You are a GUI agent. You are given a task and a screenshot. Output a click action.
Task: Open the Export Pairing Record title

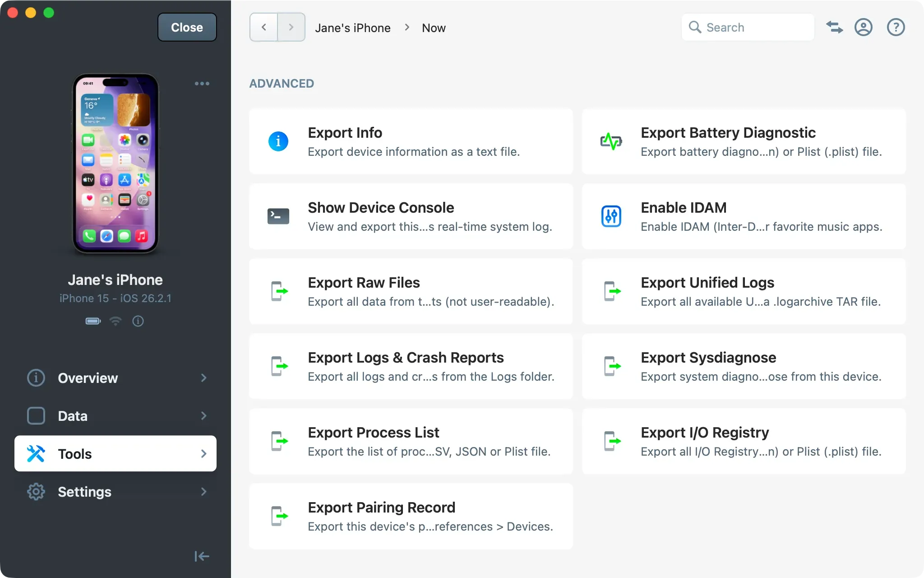click(381, 507)
